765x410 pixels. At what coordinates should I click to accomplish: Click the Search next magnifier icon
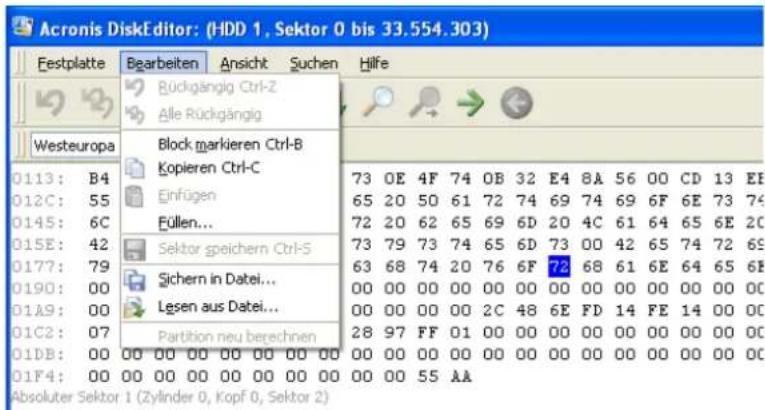425,102
